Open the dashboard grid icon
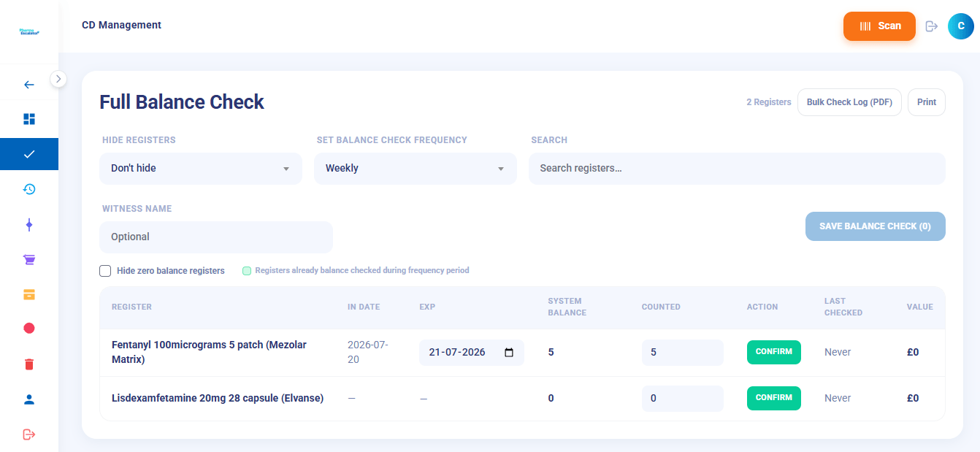The width and height of the screenshot is (980, 452). 29,119
